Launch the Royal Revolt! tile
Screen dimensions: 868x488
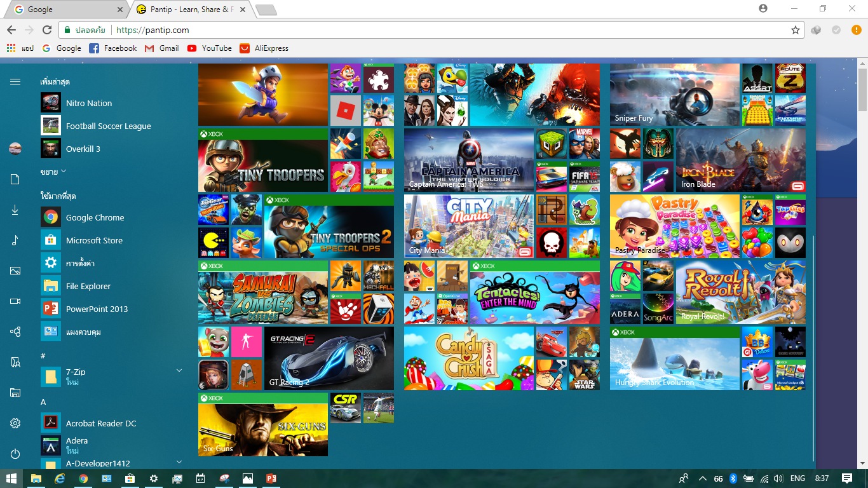click(741, 292)
